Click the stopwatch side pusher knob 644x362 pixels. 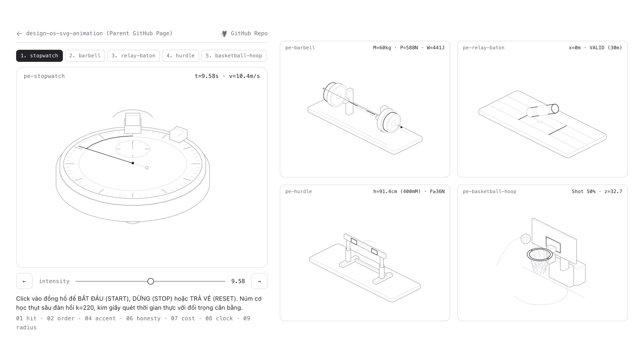click(178, 134)
